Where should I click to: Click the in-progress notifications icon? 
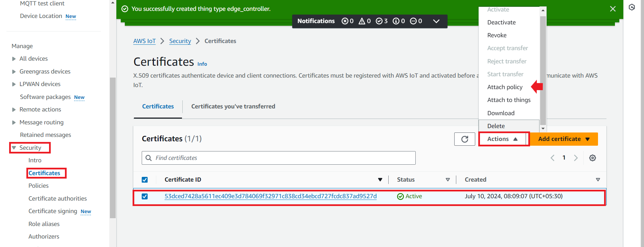tap(413, 21)
